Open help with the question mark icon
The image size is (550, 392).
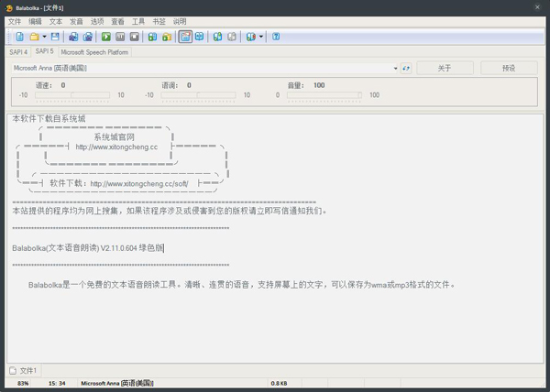tap(276, 37)
